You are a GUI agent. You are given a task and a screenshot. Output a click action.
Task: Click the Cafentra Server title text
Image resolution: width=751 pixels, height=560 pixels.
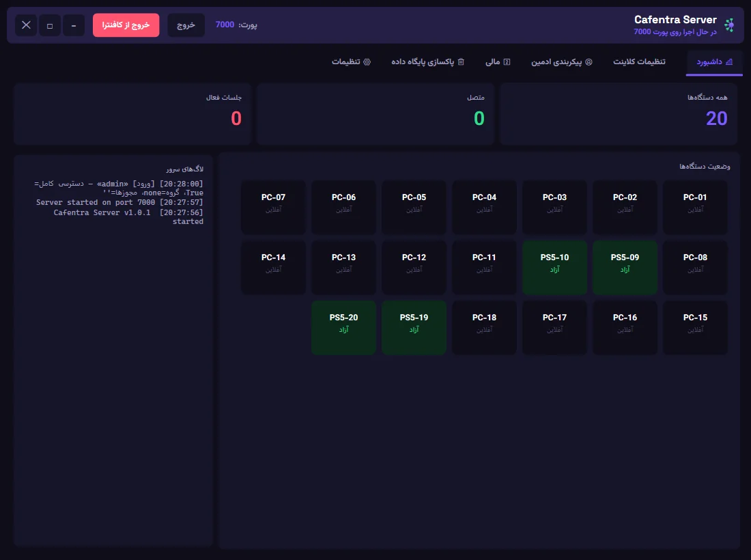pos(675,20)
